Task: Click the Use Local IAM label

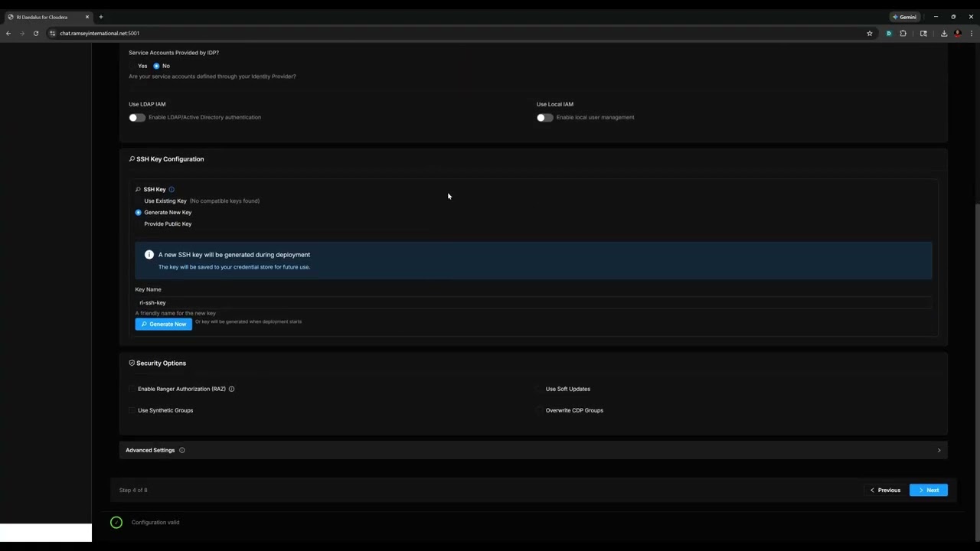Action: pyautogui.click(x=555, y=104)
